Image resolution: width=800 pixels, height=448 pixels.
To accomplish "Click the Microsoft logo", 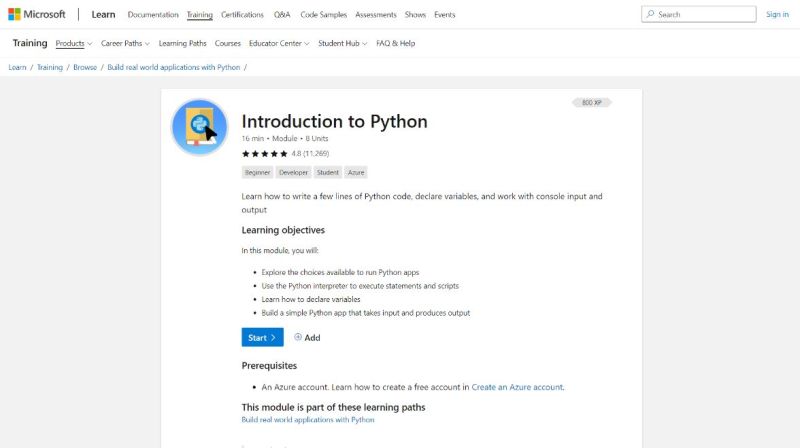I will pyautogui.click(x=37, y=14).
